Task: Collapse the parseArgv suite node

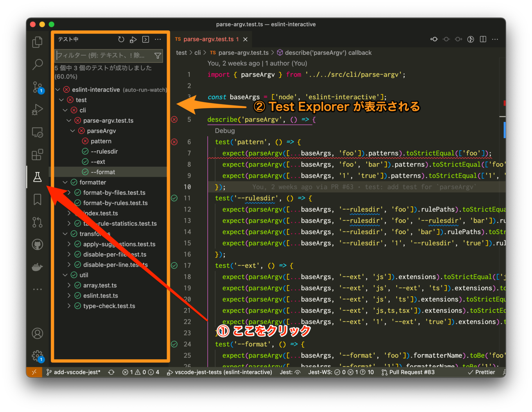Action: [72, 131]
